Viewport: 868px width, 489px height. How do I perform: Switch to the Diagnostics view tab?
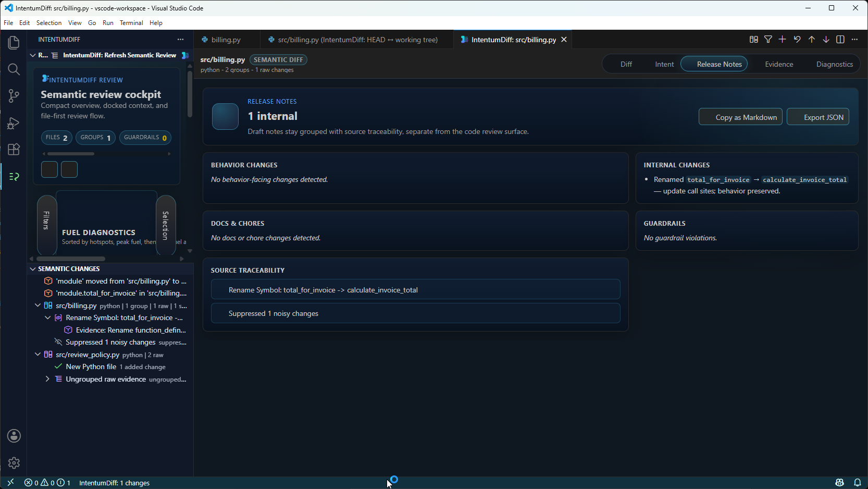tap(834, 64)
